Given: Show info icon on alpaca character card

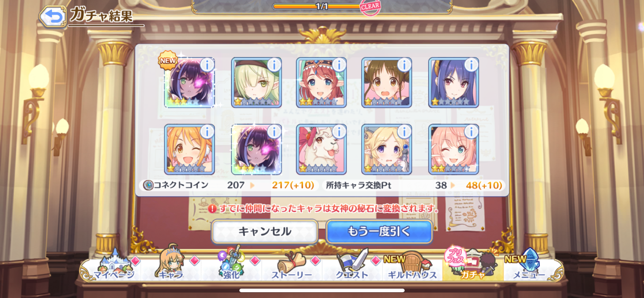Looking at the screenshot, I should point(339,132).
